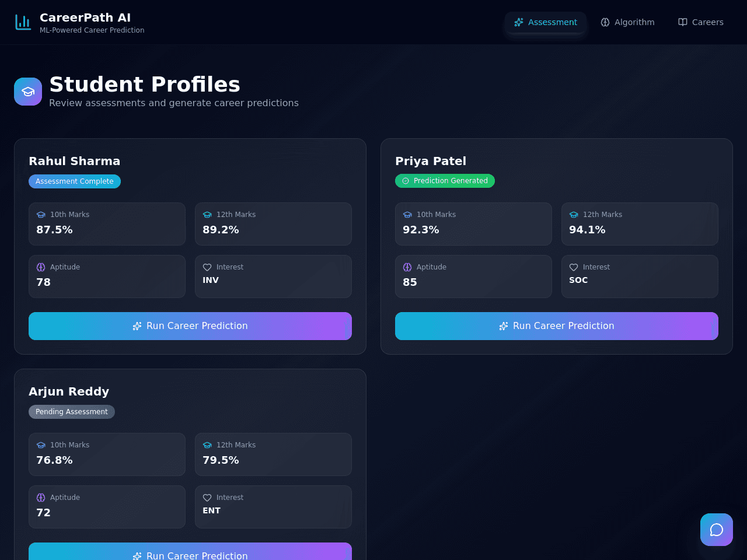Click Rahul Sharma's Interest heart icon
The height and width of the screenshot is (560, 747).
pos(207,267)
